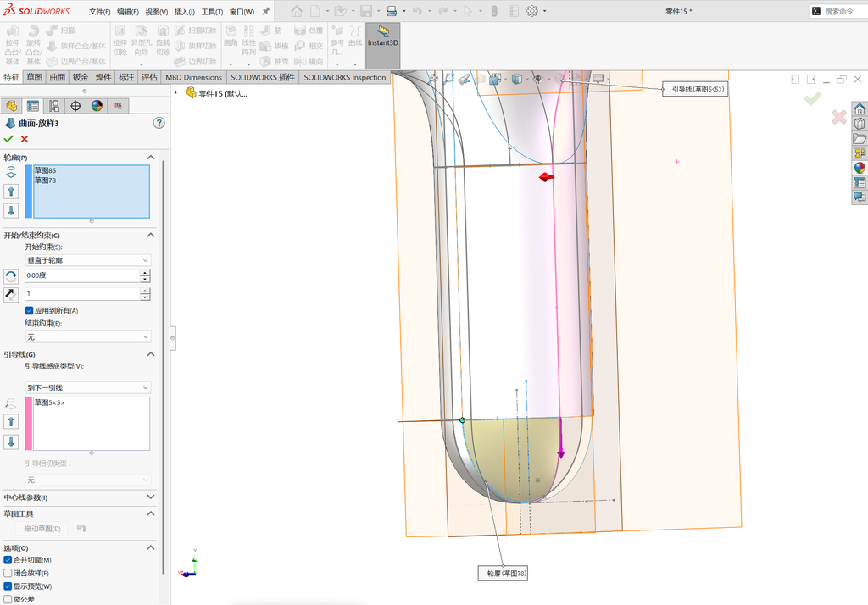Open PropertyManager help question mark

click(x=159, y=123)
